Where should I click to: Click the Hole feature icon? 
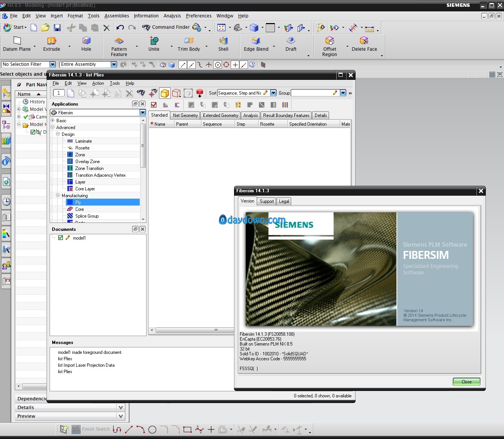point(86,44)
